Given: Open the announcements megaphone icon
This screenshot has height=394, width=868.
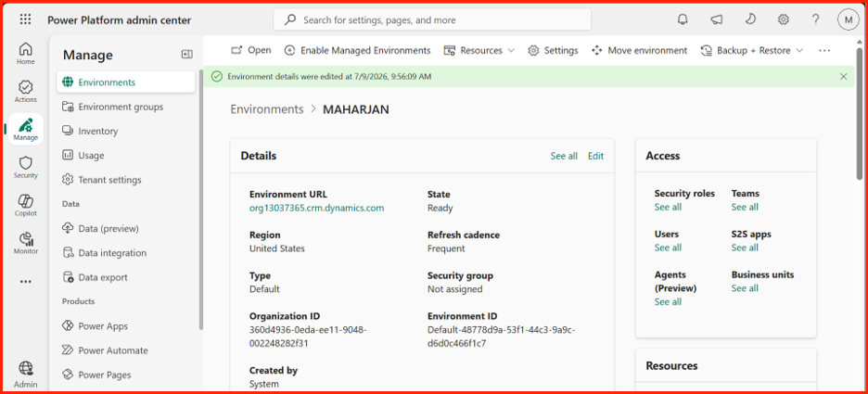Looking at the screenshot, I should [x=716, y=19].
